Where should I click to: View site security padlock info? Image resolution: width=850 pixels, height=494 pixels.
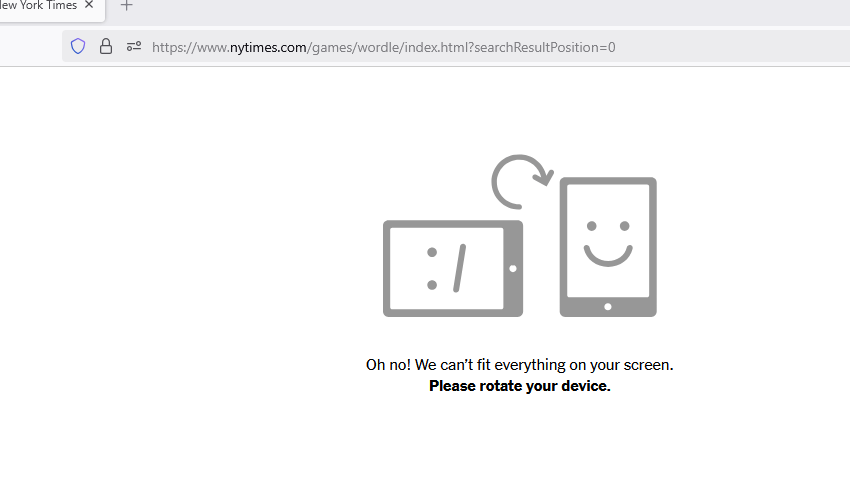click(106, 47)
